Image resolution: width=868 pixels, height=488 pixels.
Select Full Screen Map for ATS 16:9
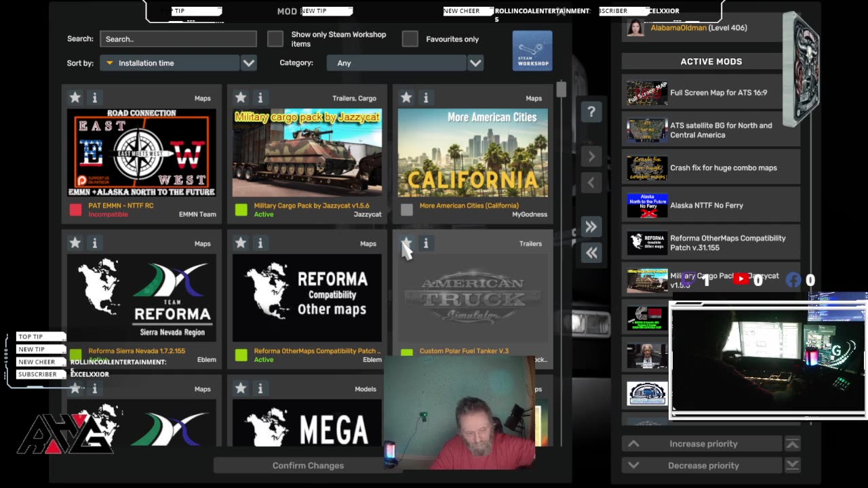point(711,93)
